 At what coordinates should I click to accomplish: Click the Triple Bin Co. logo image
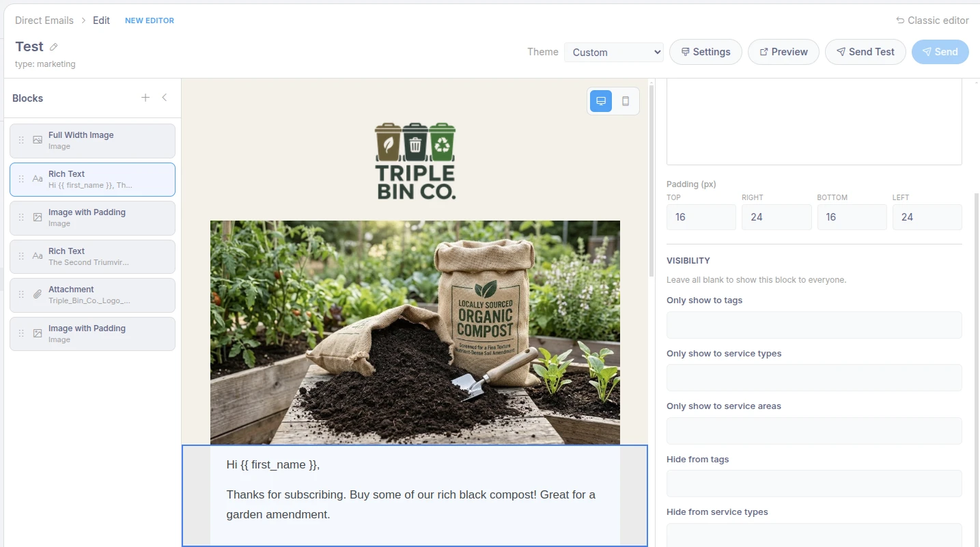[415, 161]
